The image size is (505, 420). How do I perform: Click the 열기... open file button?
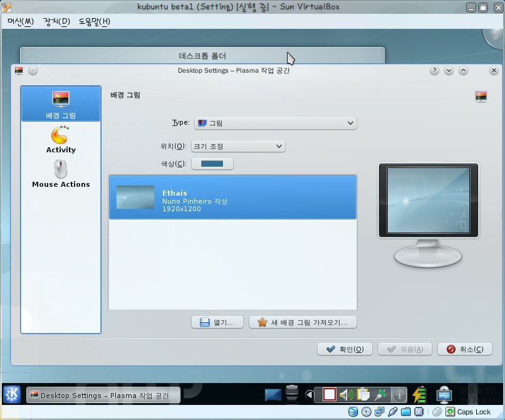tap(217, 322)
